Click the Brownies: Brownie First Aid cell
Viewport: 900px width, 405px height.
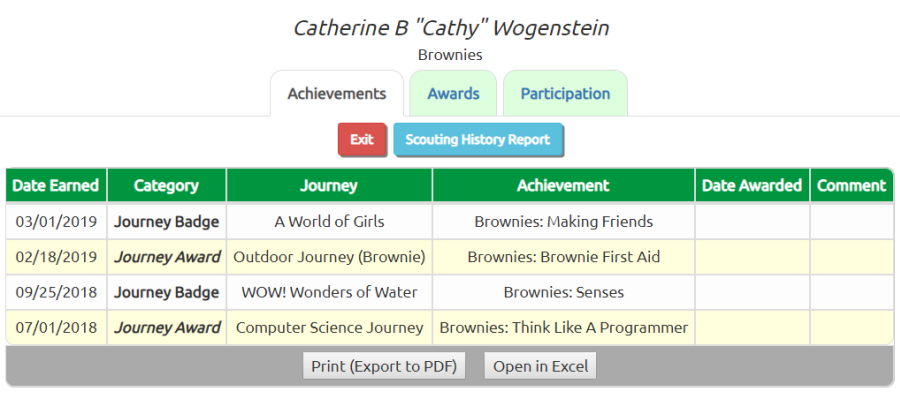pyautogui.click(x=563, y=257)
